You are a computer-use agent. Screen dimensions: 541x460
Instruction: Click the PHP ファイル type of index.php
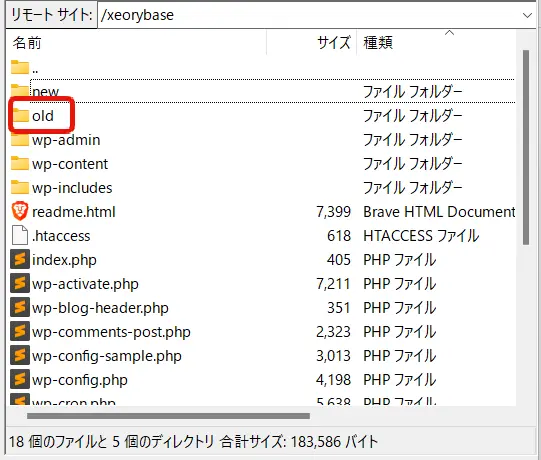coord(400,260)
